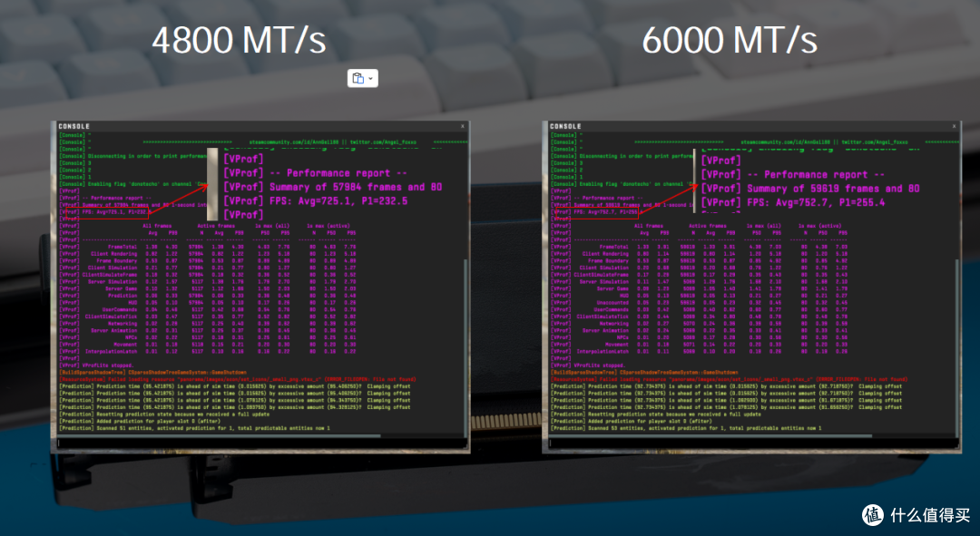Click the "FrameTotal" row in the 4800 MT/s console

(x=208, y=247)
